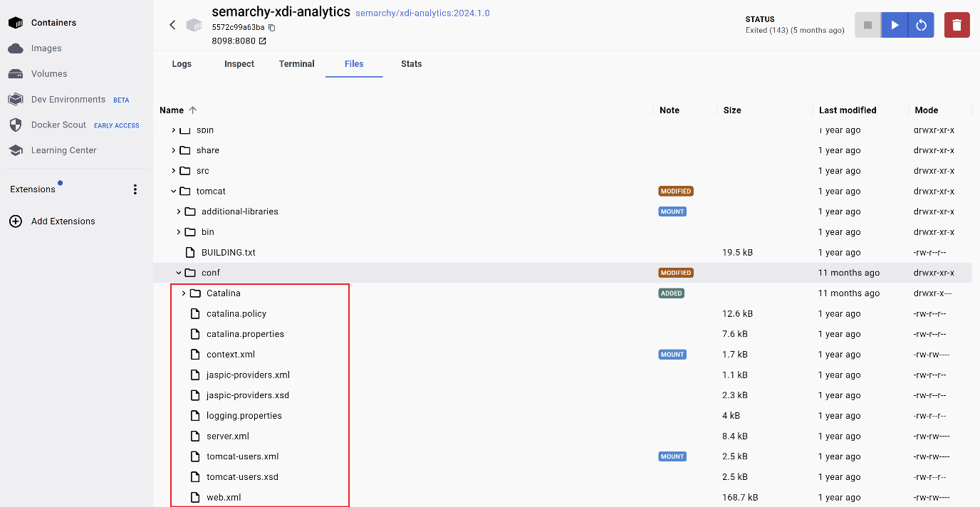Switch to the Terminal tab
Image resolution: width=980 pixels, height=507 pixels.
pyautogui.click(x=297, y=64)
